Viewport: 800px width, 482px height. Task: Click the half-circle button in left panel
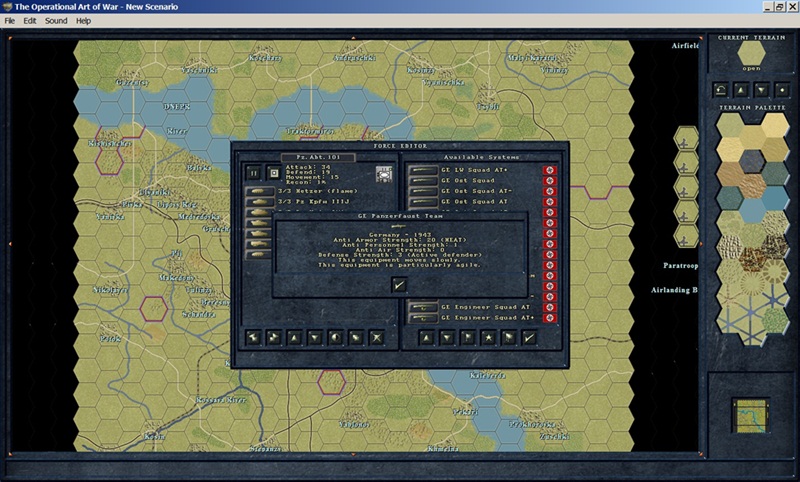(x=336, y=338)
